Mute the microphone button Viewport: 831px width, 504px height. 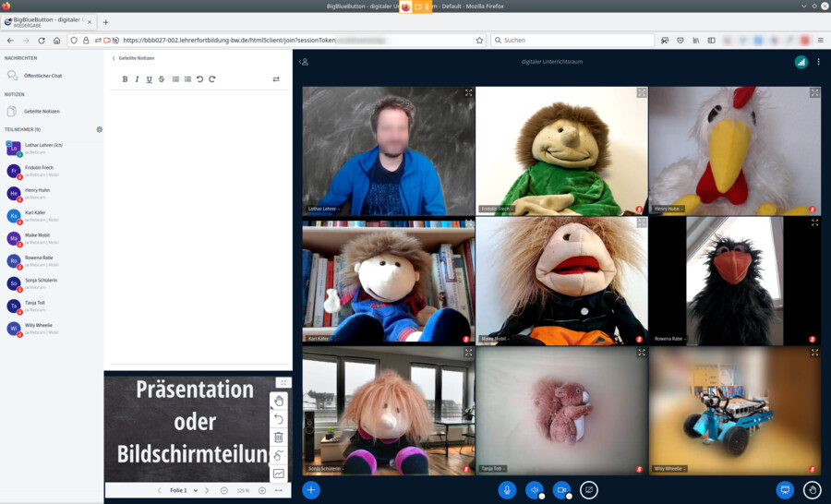point(507,490)
